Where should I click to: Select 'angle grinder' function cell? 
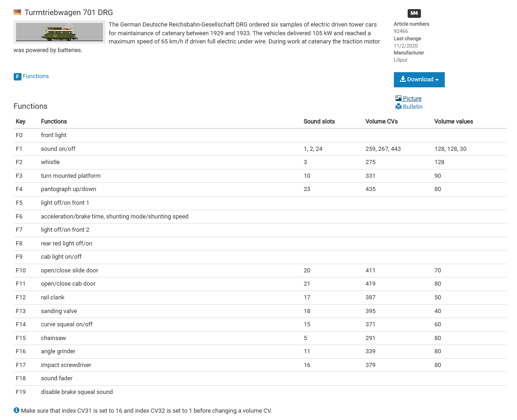click(x=58, y=351)
